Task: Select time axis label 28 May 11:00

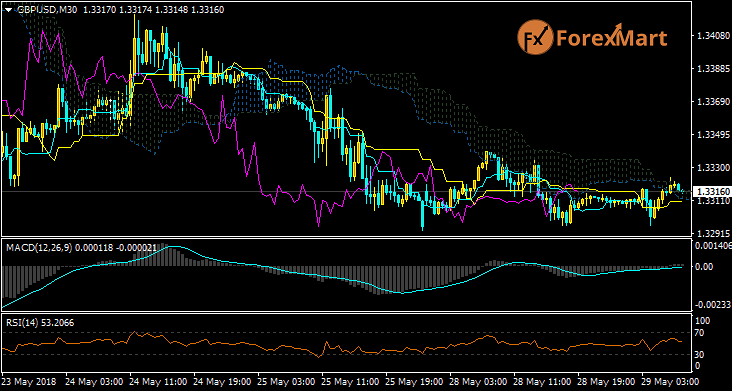Action: (x=542, y=381)
